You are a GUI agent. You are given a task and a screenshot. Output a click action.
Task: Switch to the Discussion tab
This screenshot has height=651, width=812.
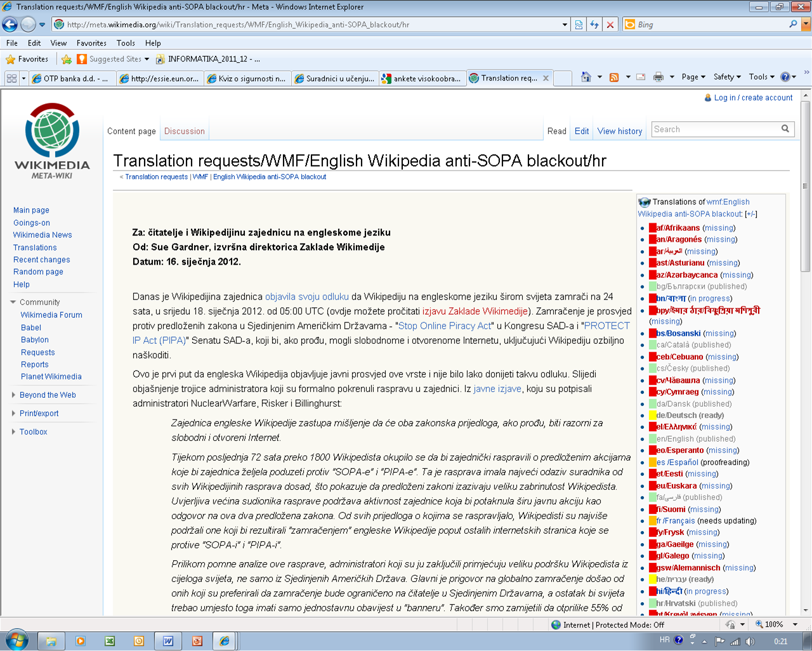[184, 131]
